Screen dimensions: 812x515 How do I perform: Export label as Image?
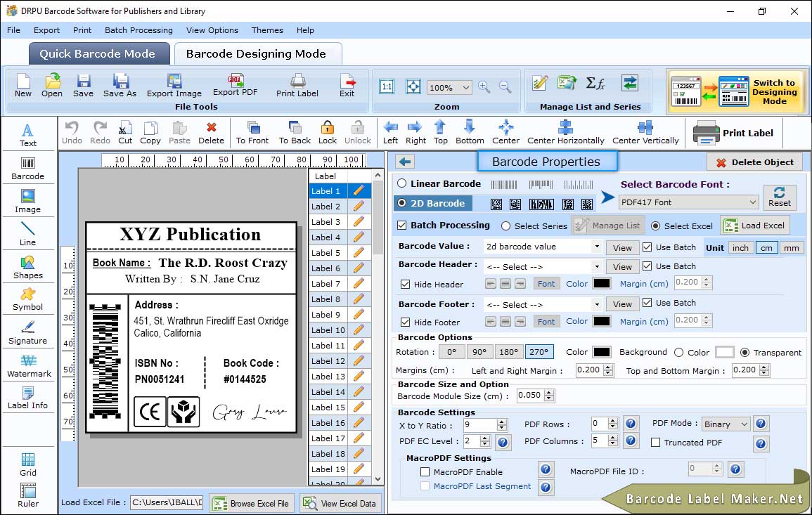tap(174, 86)
